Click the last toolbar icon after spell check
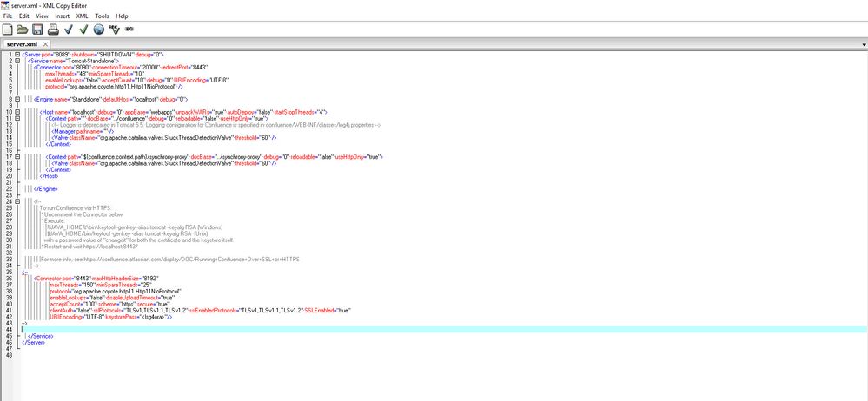This screenshot has height=401, width=868. click(129, 29)
